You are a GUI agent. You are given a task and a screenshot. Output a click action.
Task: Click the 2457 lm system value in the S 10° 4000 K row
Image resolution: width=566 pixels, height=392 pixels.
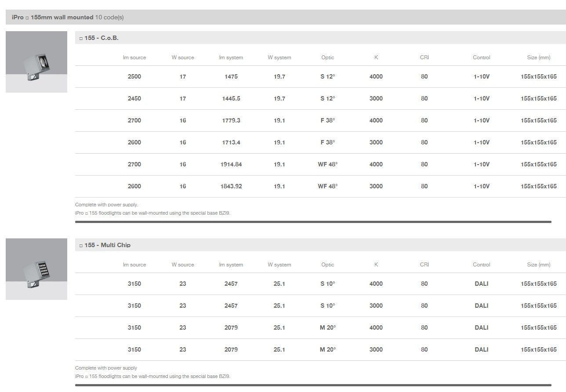point(231,284)
